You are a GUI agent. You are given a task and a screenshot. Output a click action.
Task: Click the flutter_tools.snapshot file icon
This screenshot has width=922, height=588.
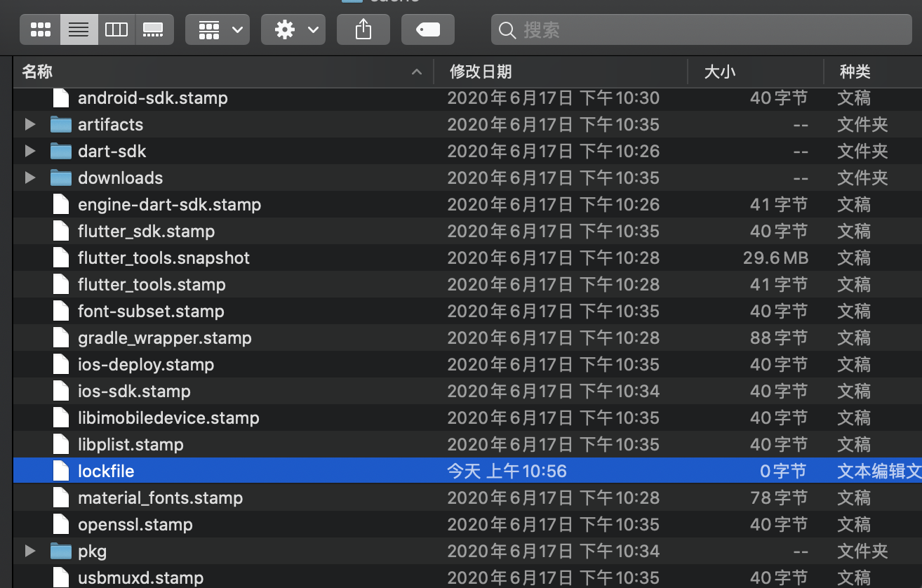62,258
